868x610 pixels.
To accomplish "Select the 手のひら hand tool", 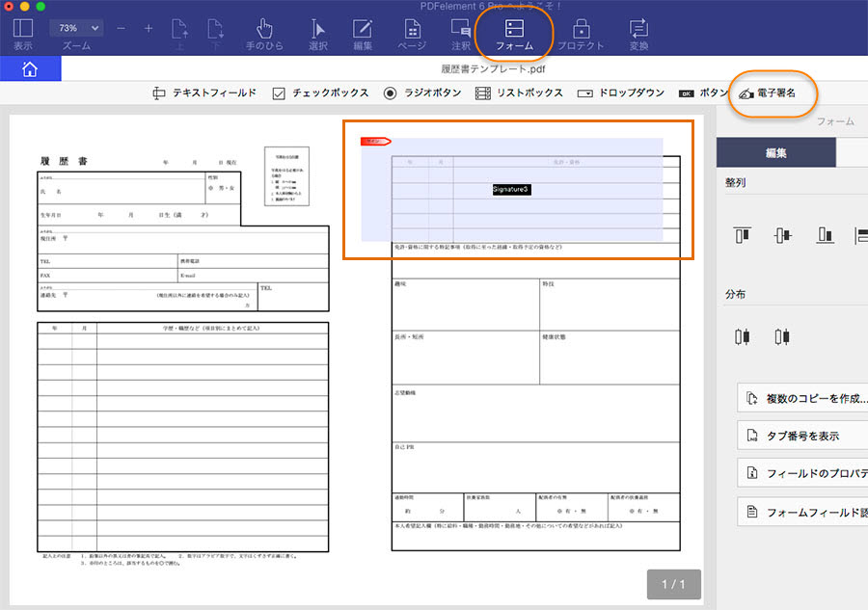I will point(264,35).
